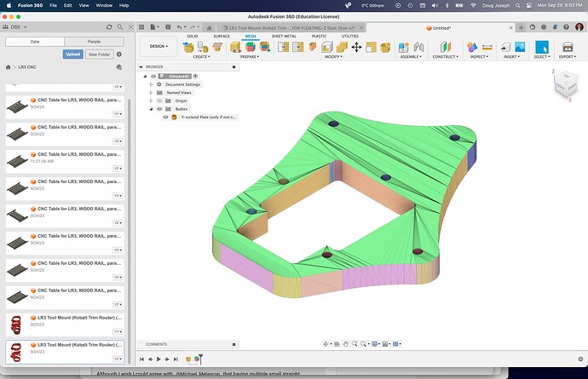Switch to the SHEET METAL ribbon tab
The height and width of the screenshot is (379, 588).
click(284, 36)
